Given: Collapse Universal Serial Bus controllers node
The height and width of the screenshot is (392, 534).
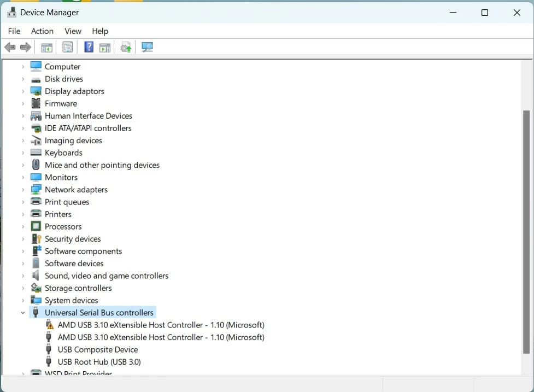Looking at the screenshot, I should click(x=23, y=313).
